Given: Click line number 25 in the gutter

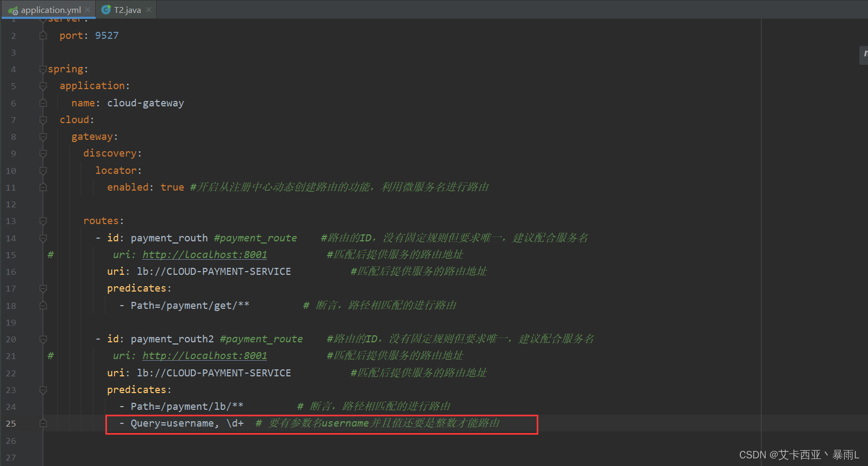Looking at the screenshot, I should coord(11,423).
